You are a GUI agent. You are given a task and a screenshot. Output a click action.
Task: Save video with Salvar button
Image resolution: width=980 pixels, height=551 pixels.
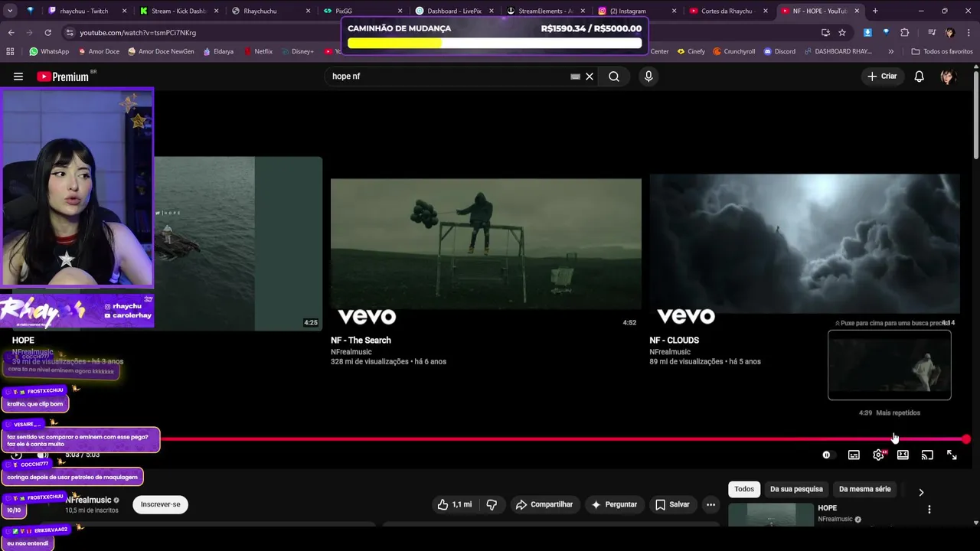[x=672, y=504]
